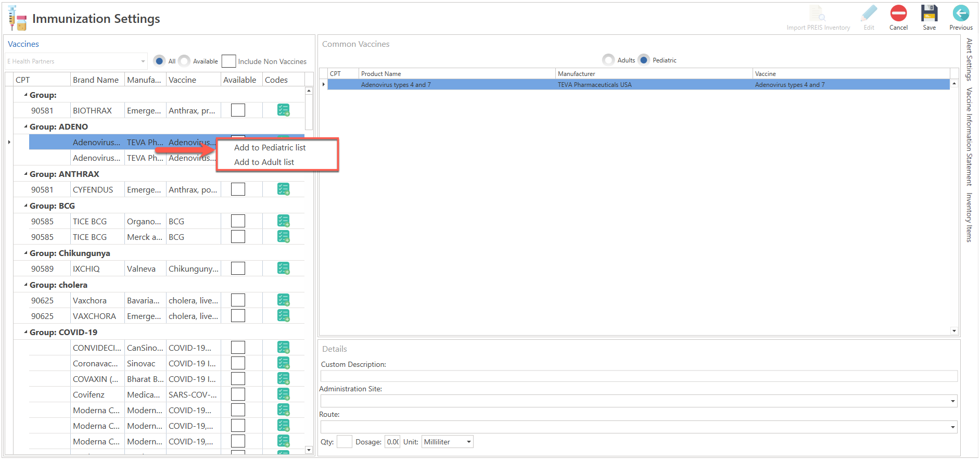
Task: Click the Previous arrow icon
Action: [x=961, y=14]
